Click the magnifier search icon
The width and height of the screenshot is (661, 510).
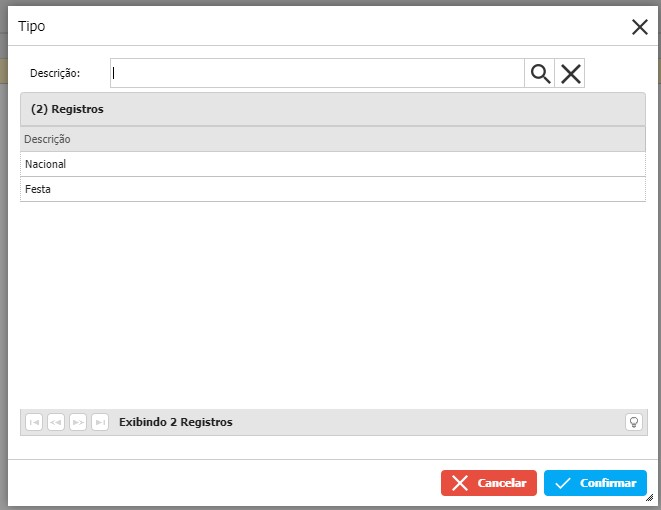click(x=540, y=73)
